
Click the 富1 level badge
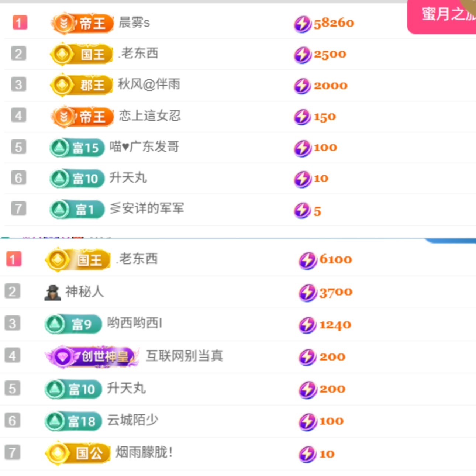(77, 210)
